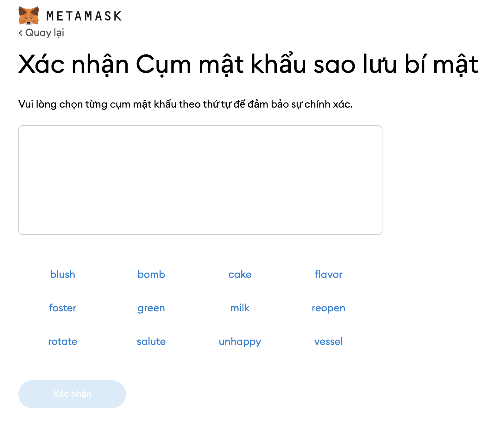Select the word unhappy

pyautogui.click(x=240, y=341)
